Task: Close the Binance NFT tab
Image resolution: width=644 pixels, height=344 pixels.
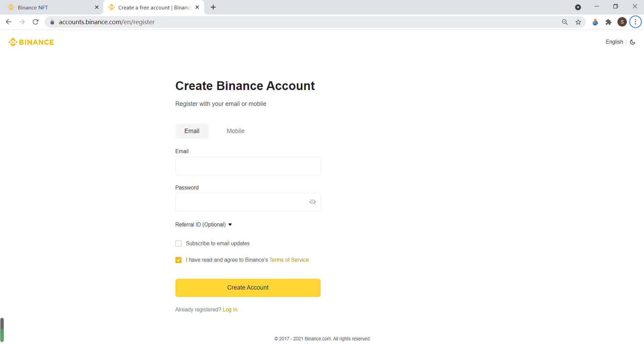Action: click(97, 7)
